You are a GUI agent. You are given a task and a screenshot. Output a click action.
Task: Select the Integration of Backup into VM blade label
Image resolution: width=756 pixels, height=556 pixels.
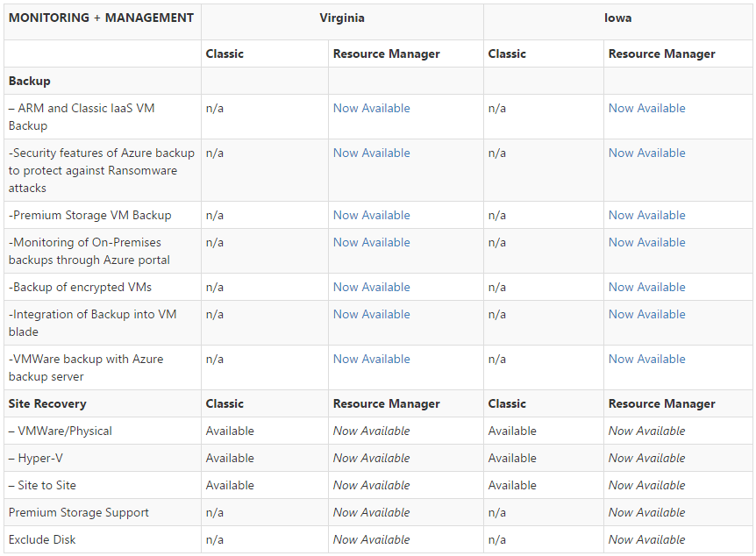click(x=93, y=323)
